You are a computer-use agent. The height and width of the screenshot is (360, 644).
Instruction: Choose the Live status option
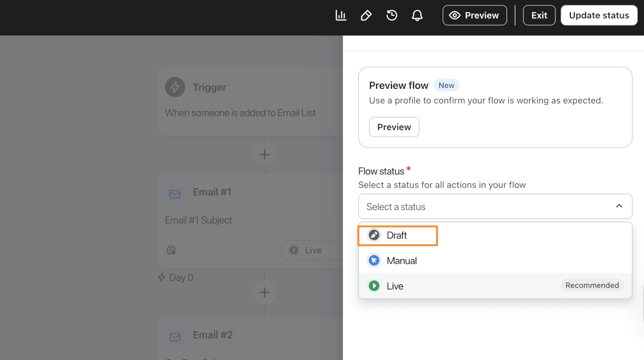click(495, 286)
